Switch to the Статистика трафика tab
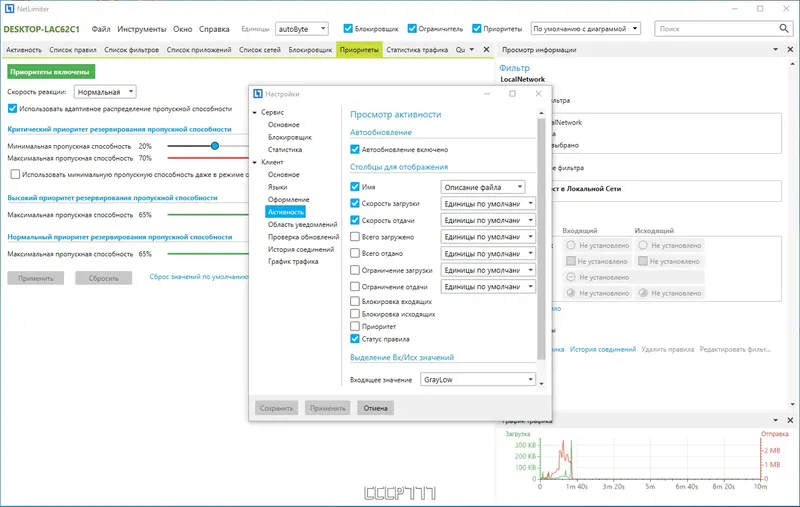Screen dimensions: 800x507 (x=417, y=49)
